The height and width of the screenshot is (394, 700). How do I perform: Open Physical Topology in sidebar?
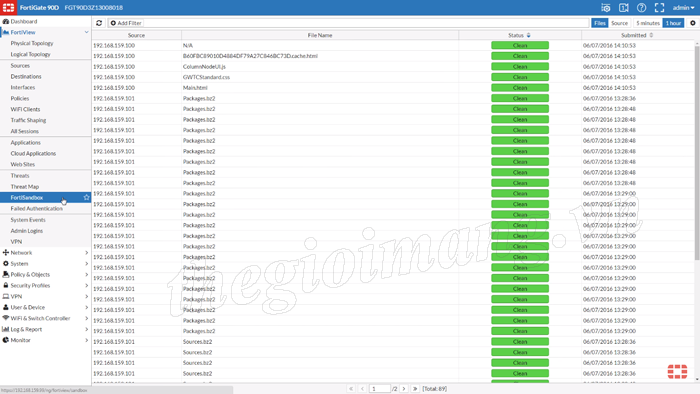point(32,43)
